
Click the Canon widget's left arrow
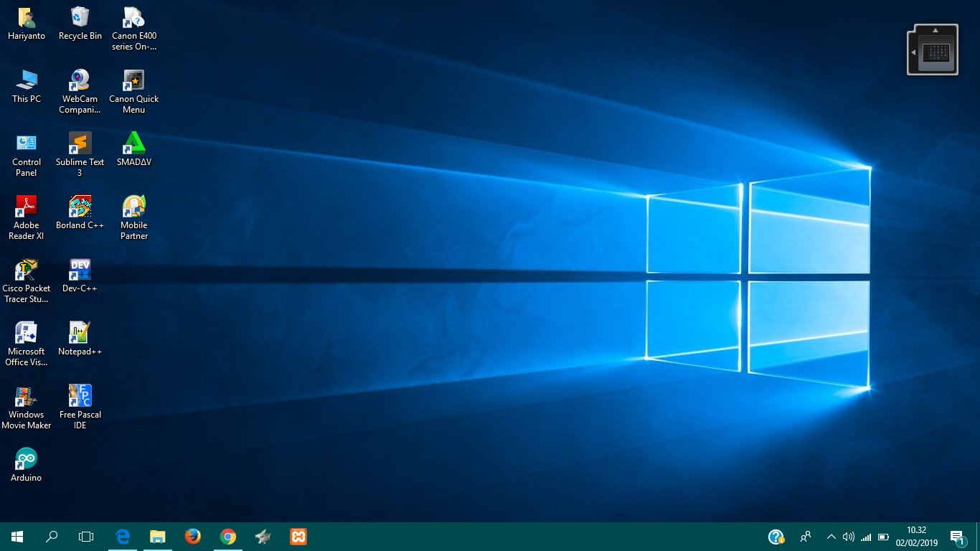pyautogui.click(x=913, y=52)
